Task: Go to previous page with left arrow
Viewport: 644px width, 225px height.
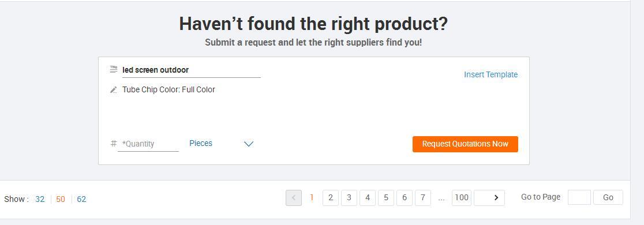Action: [294, 198]
